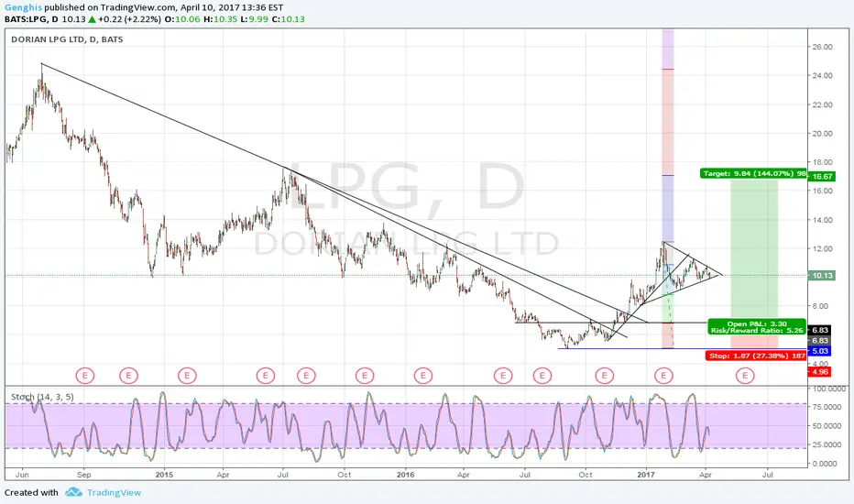The image size is (854, 504).
Task: Click earnings E marker between 2017 and Apr 2017
Action: point(663,376)
